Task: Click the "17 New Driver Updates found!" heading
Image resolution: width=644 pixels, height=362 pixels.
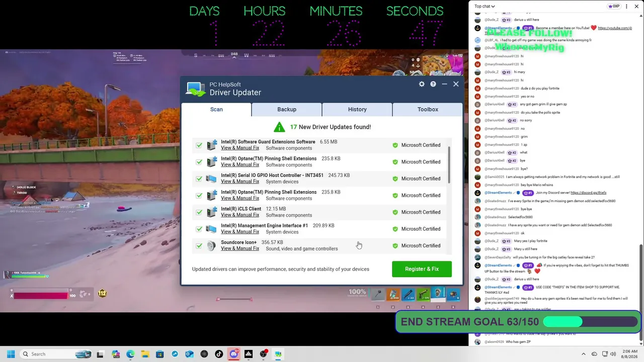Action: (331, 127)
